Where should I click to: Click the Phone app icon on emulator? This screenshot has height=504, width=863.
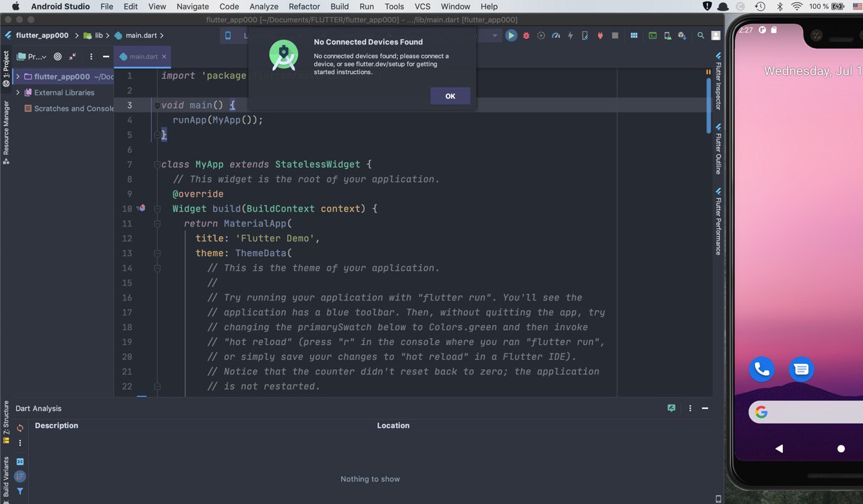762,369
